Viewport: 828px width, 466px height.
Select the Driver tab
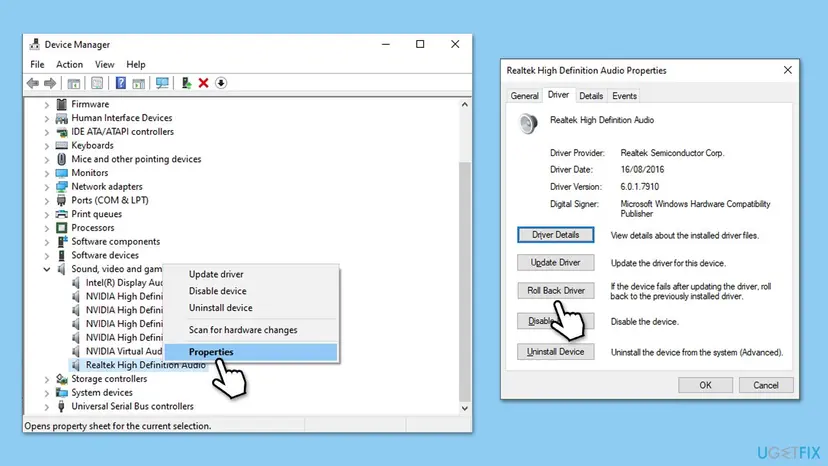(558, 95)
